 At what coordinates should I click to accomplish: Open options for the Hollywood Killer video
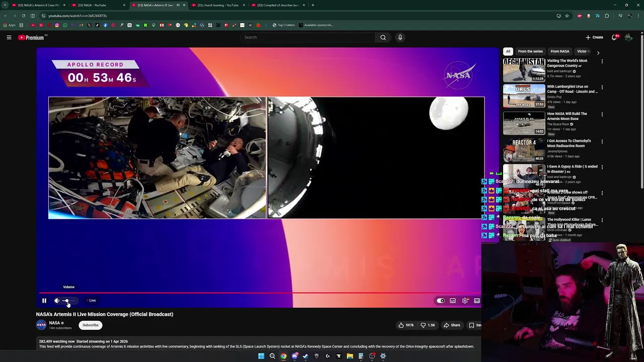[602, 221]
